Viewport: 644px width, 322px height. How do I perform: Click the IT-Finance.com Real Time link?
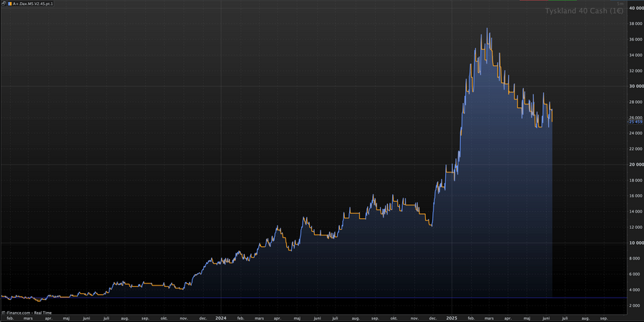(26, 313)
